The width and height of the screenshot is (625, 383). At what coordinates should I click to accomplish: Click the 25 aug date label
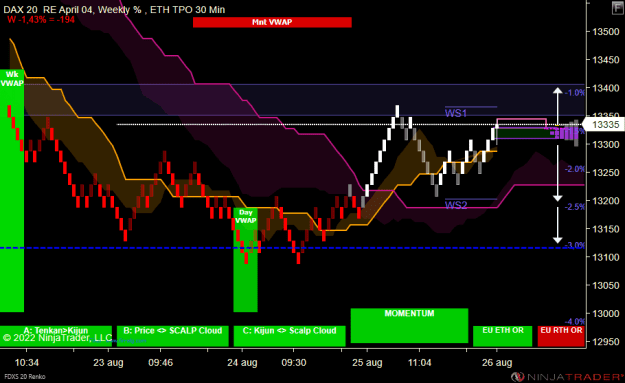tap(367, 363)
